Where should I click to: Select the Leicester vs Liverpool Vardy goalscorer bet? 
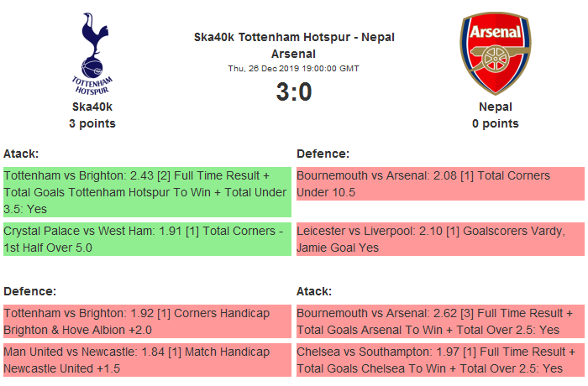tap(440, 238)
